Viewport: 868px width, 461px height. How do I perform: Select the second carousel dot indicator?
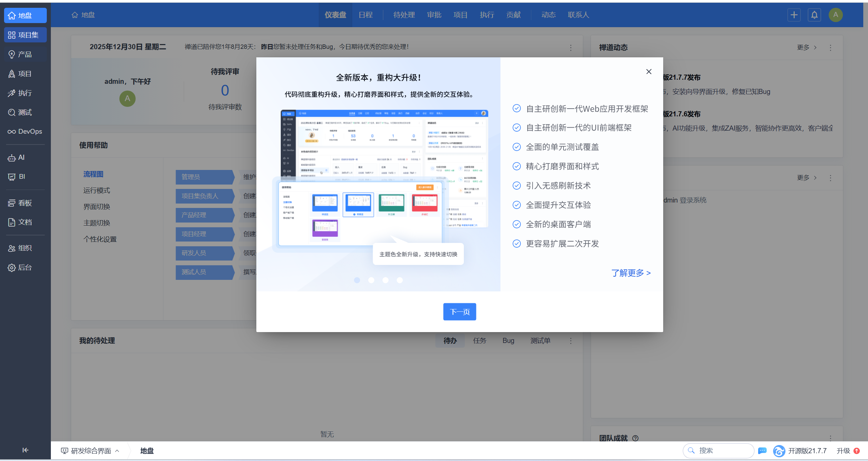click(x=371, y=280)
